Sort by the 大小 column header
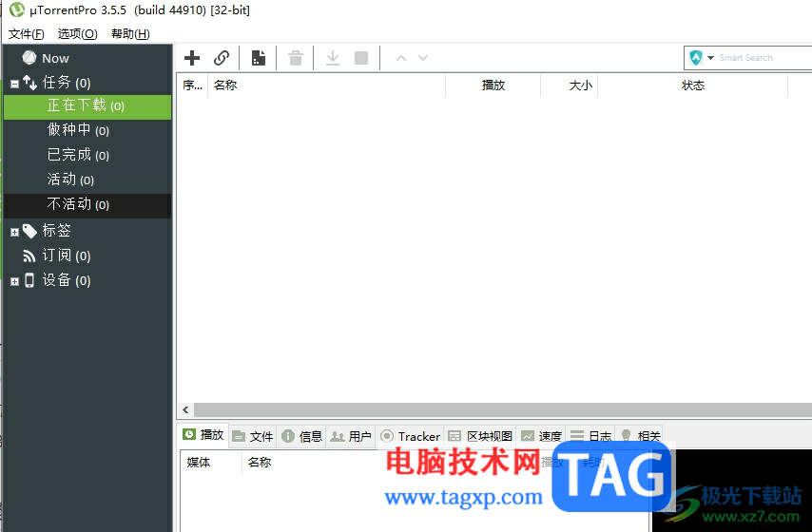Image resolution: width=812 pixels, height=532 pixels. (570, 85)
